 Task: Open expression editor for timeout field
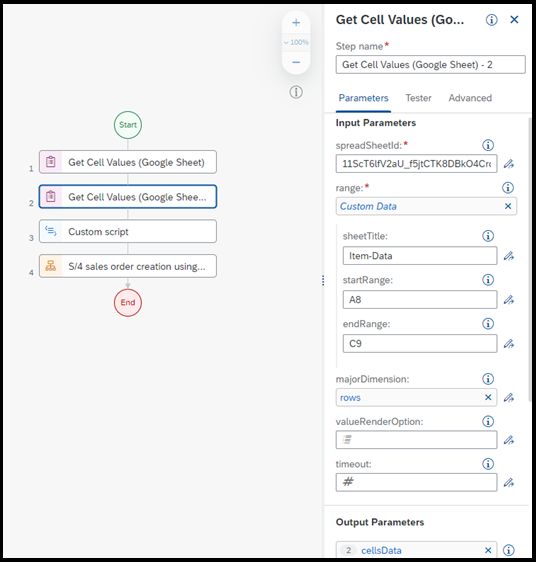(x=509, y=483)
